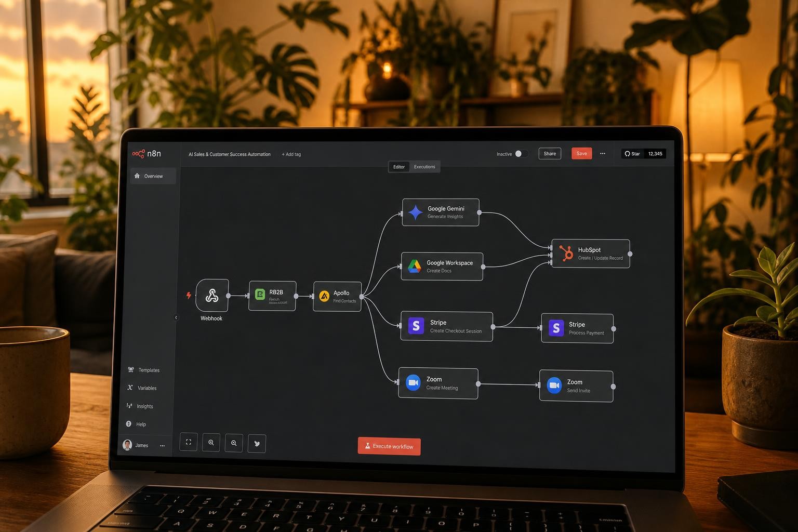Click the Generate Insights subtitle text
Viewport: 798px width, 532px height.
click(445, 217)
